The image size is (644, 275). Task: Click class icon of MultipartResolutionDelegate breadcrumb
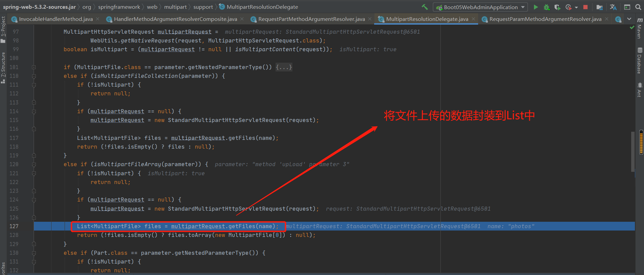pyautogui.click(x=222, y=7)
